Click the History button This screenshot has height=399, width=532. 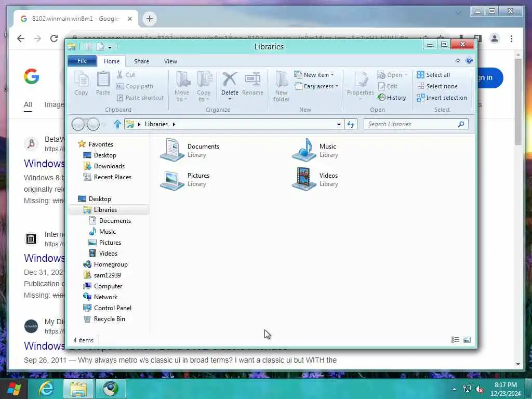[392, 98]
